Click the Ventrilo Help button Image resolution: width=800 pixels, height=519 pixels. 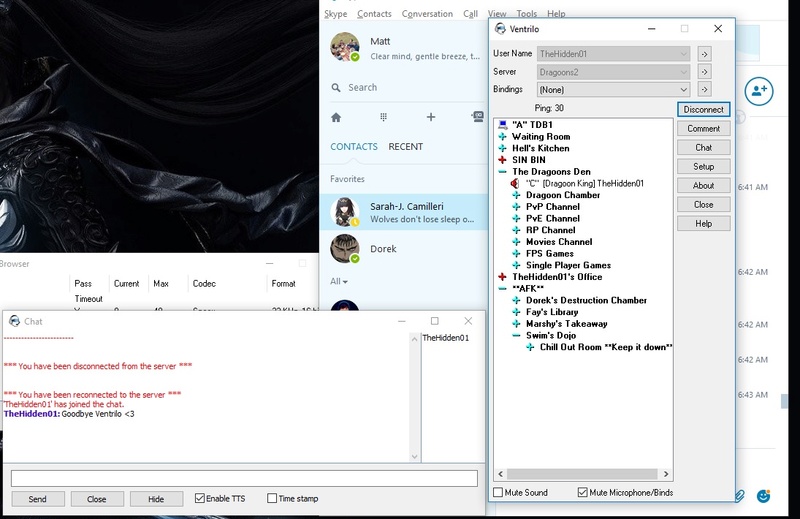click(704, 224)
